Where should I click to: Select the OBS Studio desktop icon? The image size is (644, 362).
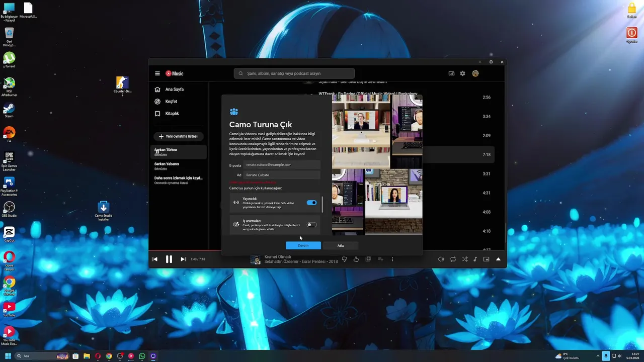[9, 209]
